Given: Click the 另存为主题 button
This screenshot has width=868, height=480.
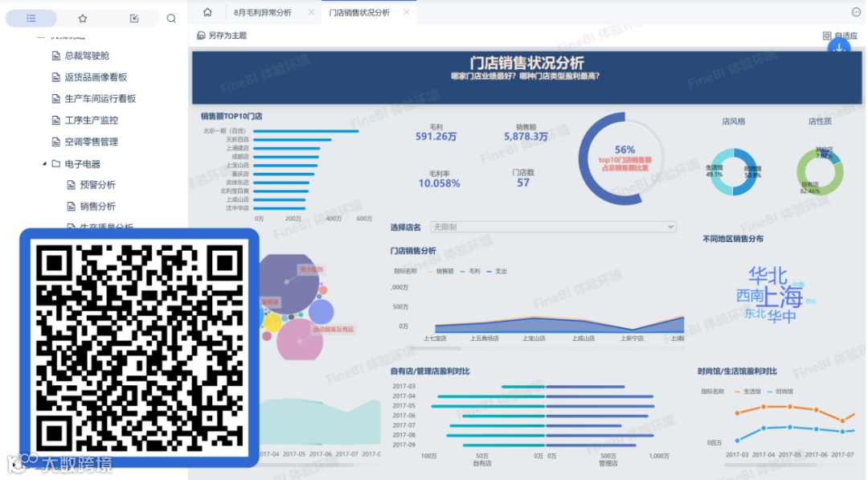Looking at the screenshot, I should 222,35.
